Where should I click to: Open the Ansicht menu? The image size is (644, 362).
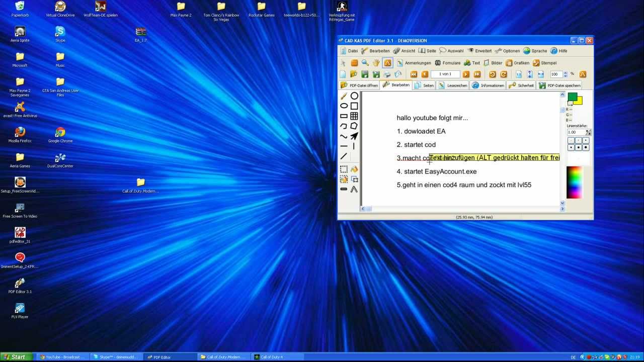click(404, 51)
